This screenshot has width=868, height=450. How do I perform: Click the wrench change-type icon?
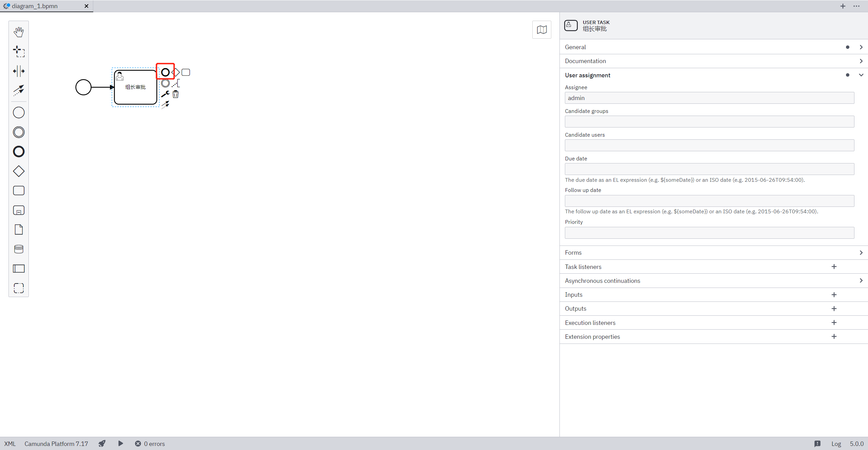(165, 94)
